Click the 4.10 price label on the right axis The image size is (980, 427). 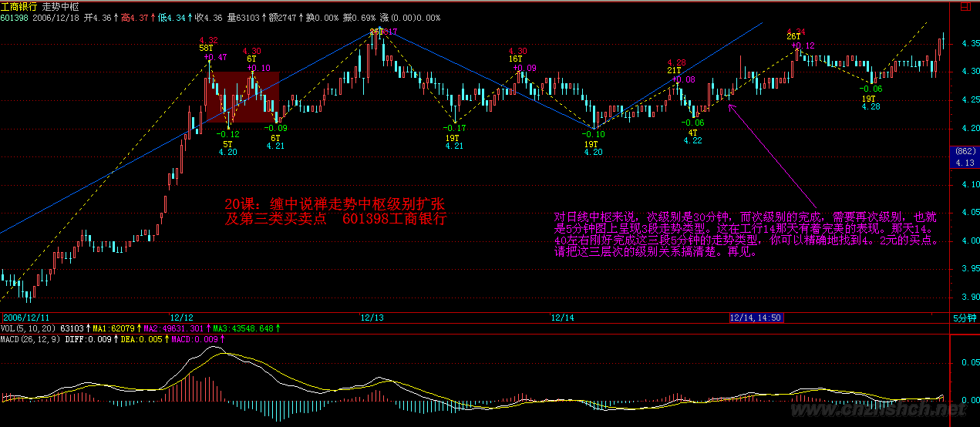tap(969, 185)
